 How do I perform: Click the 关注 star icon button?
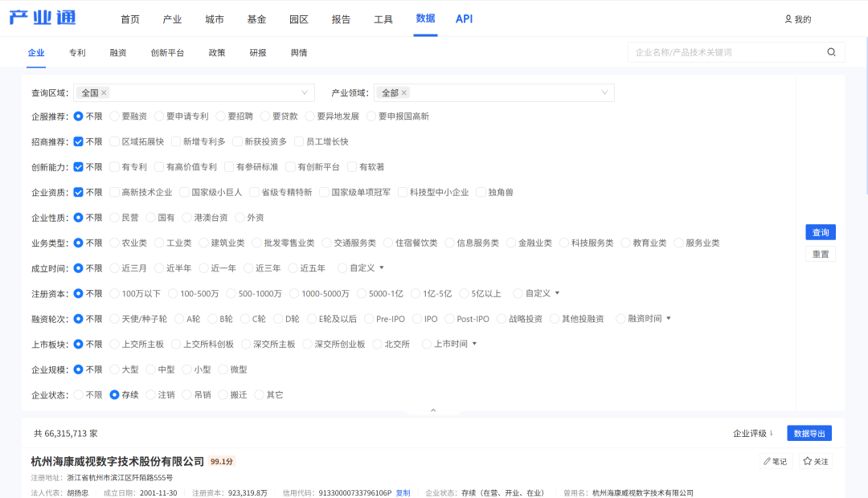click(815, 462)
